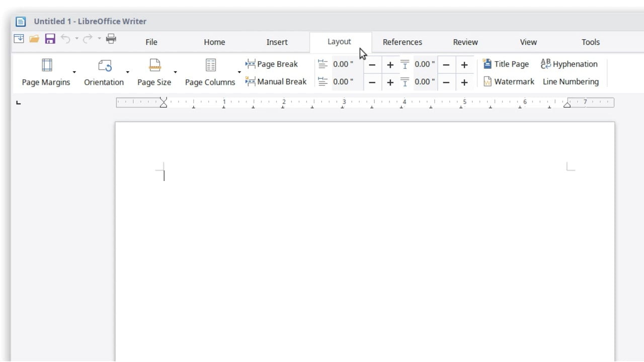Click the Orientation button
The height and width of the screenshot is (362, 644).
click(104, 72)
